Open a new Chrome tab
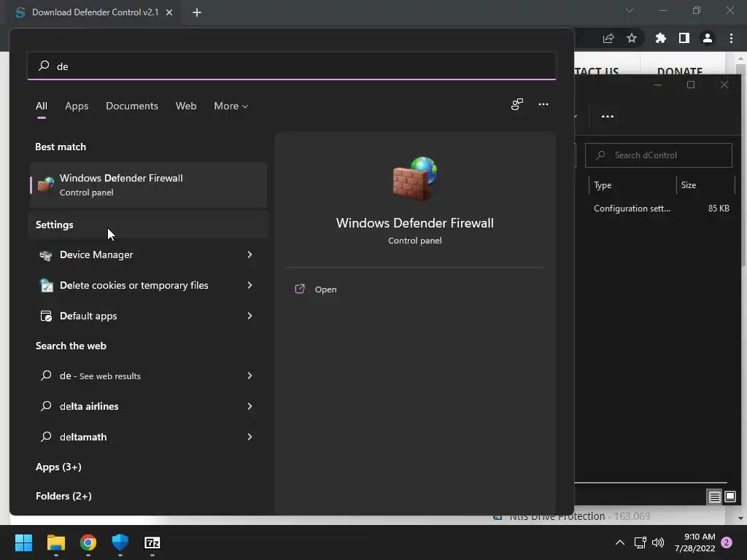This screenshot has width=747, height=560. (197, 12)
